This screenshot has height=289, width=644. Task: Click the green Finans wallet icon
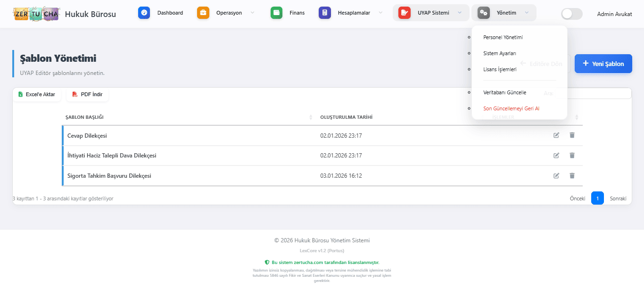point(277,13)
